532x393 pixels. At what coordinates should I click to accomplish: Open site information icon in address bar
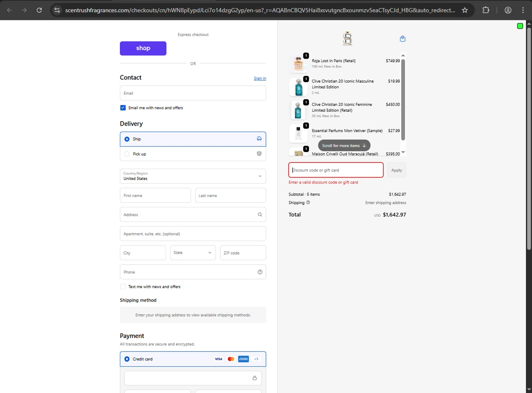[57, 10]
